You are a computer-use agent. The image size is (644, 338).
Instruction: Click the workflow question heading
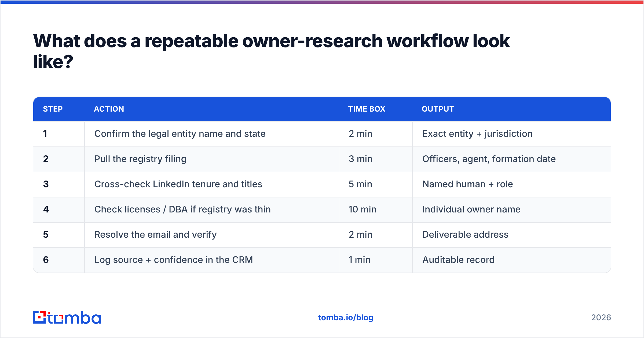click(x=271, y=51)
